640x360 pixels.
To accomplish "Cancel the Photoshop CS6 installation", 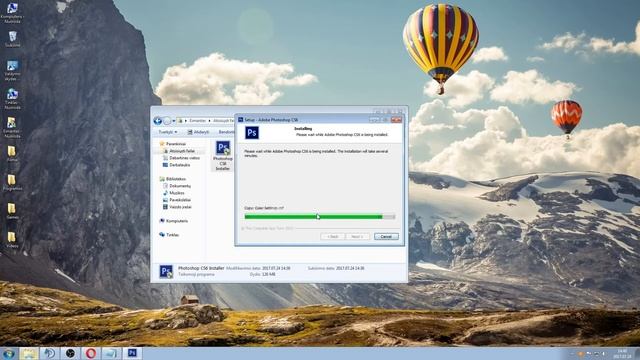I will (386, 236).
